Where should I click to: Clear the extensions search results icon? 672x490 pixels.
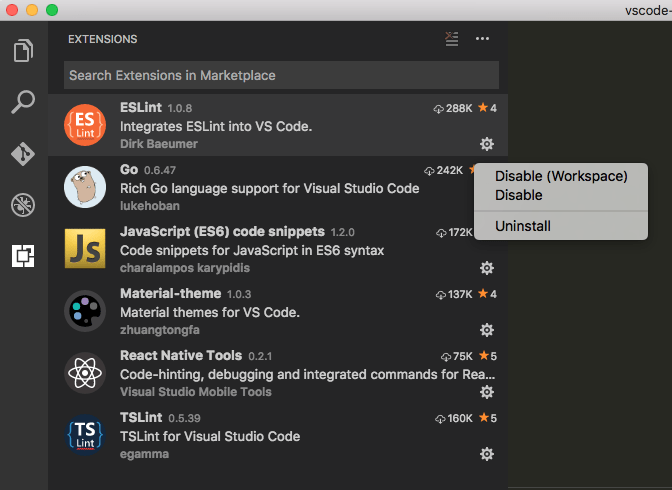tap(451, 39)
